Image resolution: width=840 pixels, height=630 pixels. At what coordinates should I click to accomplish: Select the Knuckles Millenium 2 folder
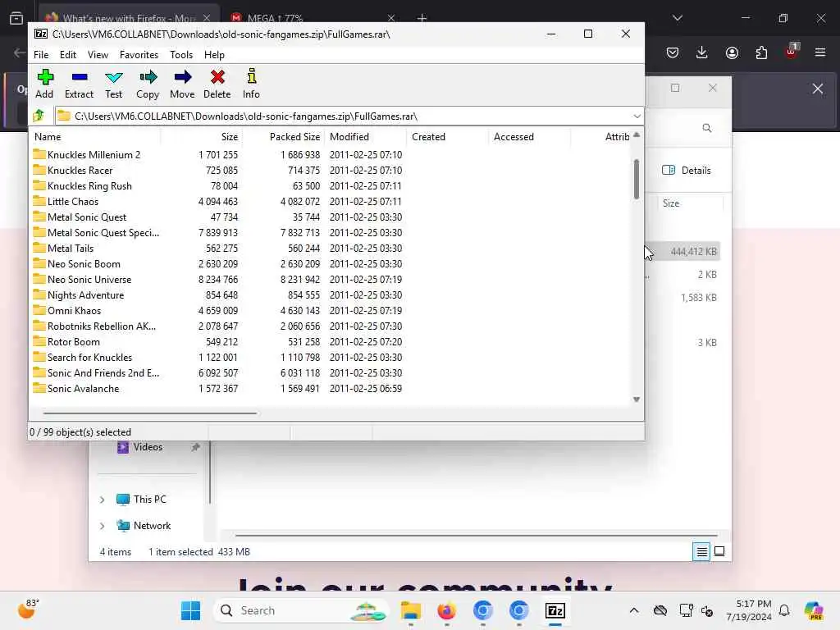point(94,155)
